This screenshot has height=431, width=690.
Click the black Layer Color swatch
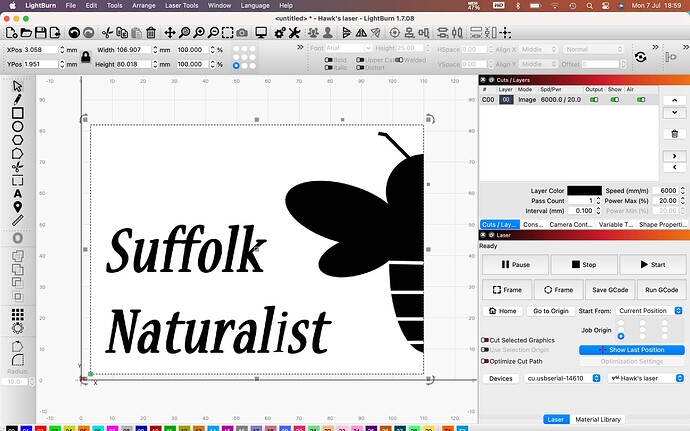584,191
